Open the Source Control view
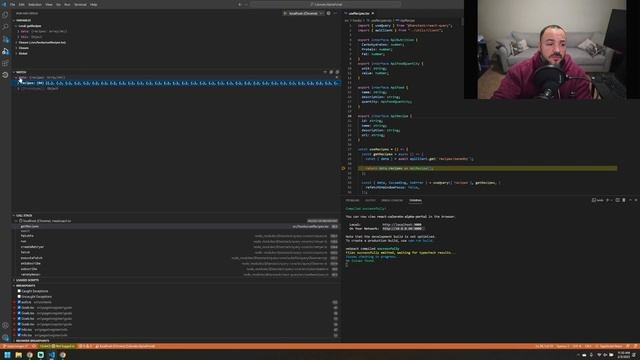This screenshot has width=640, height=360. coord(5,39)
